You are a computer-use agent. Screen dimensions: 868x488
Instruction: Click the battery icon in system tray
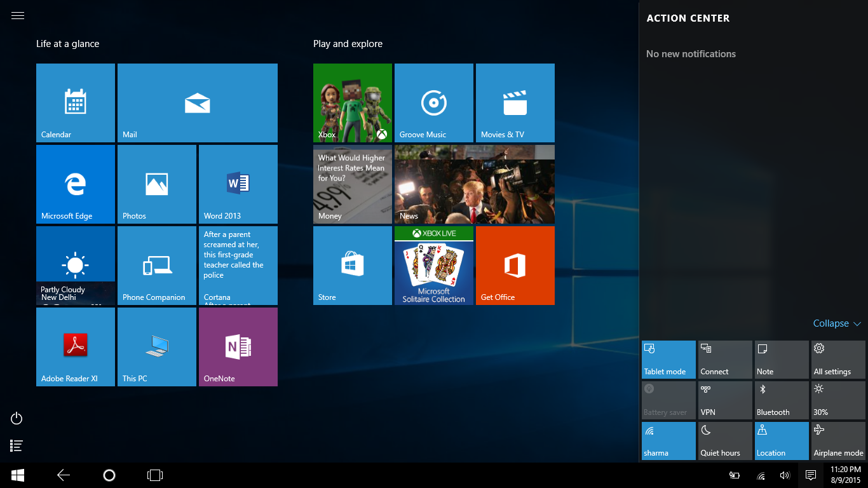point(735,475)
